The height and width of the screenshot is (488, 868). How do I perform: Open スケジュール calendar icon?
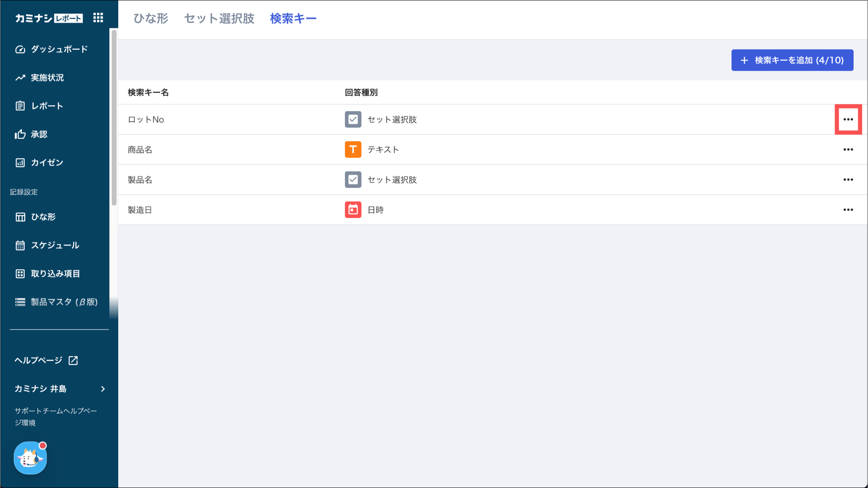20,245
